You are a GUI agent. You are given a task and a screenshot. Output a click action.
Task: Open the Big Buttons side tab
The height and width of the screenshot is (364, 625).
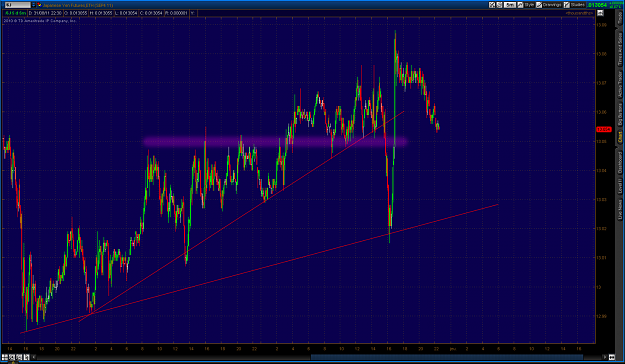620,115
